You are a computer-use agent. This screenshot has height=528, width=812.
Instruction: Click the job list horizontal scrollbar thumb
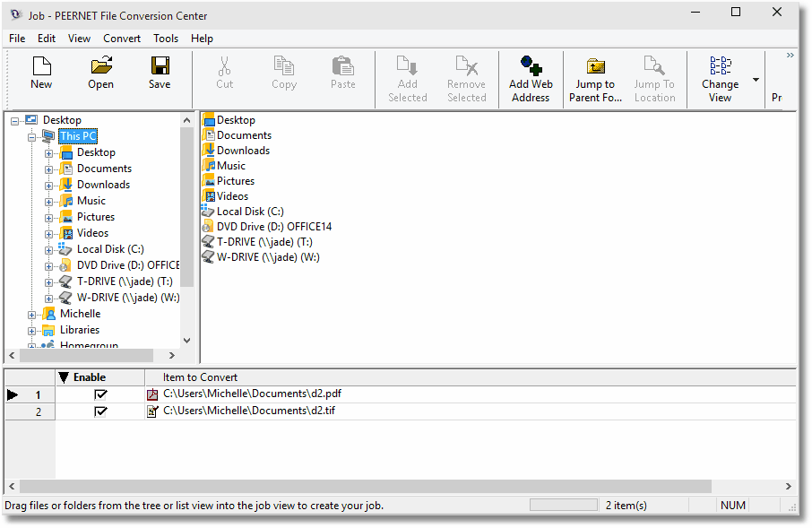(x=366, y=486)
